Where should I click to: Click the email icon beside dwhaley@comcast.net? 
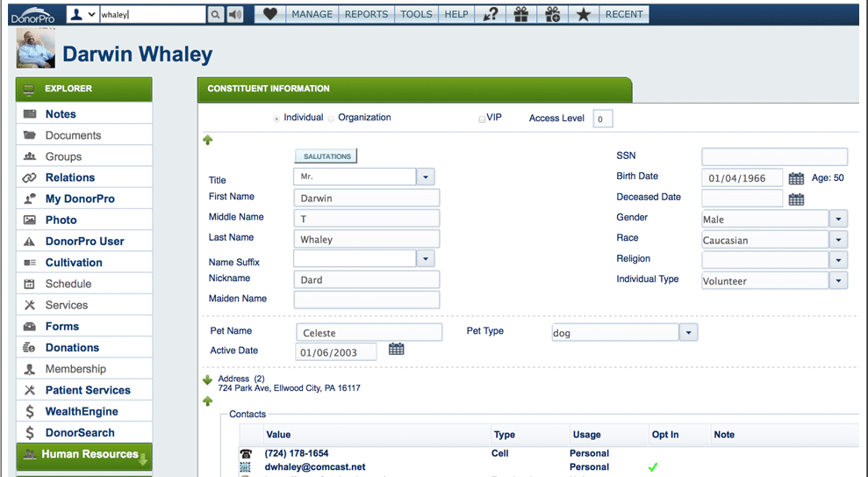(x=245, y=467)
